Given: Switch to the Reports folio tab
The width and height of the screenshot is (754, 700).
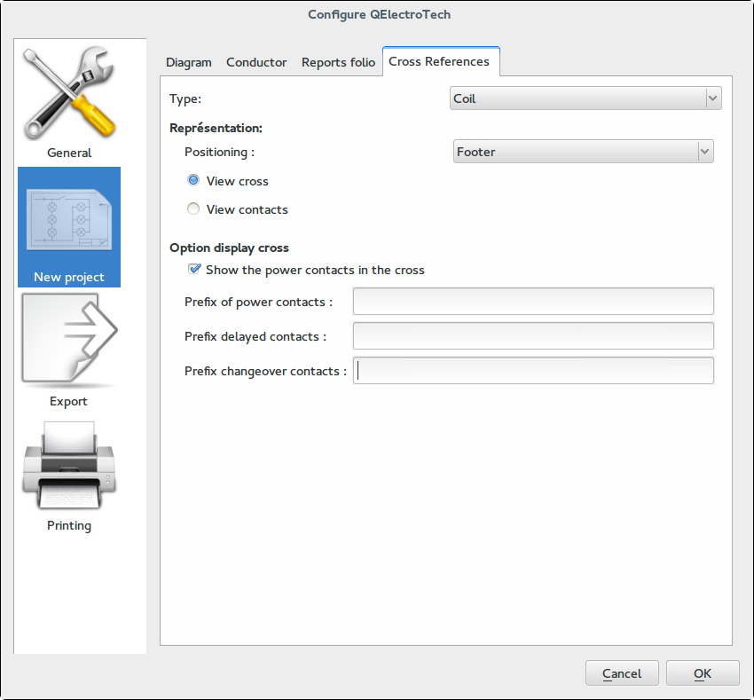Looking at the screenshot, I should [338, 62].
